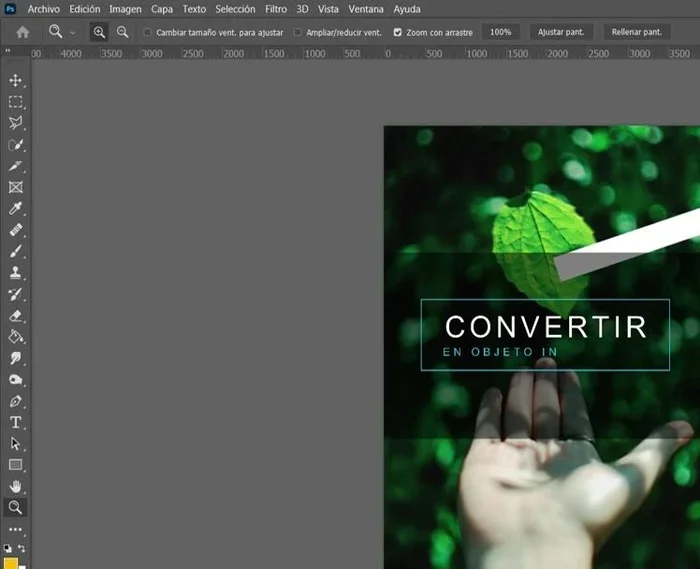
Task: Select the Move tool
Action: (15, 80)
